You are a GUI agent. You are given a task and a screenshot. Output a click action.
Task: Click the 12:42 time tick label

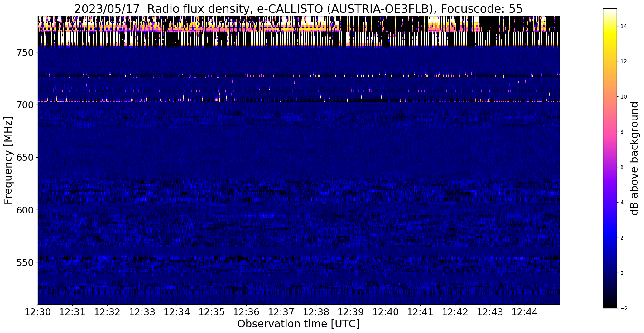455,312
